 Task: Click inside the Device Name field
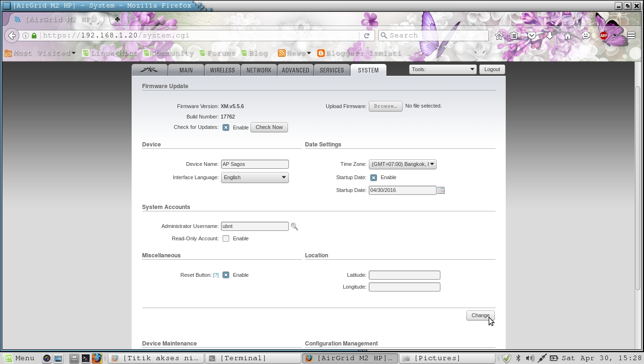pos(254,164)
